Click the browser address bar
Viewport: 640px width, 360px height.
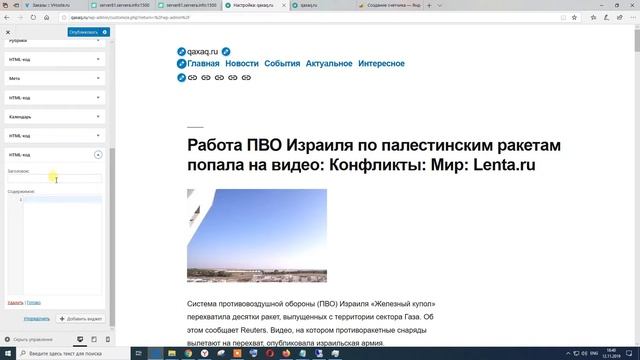(310, 18)
